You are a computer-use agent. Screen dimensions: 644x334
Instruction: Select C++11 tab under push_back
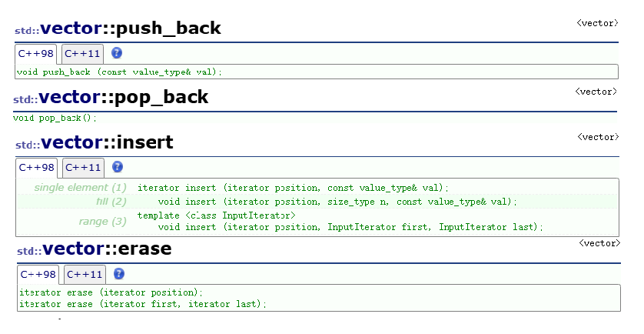82,54
